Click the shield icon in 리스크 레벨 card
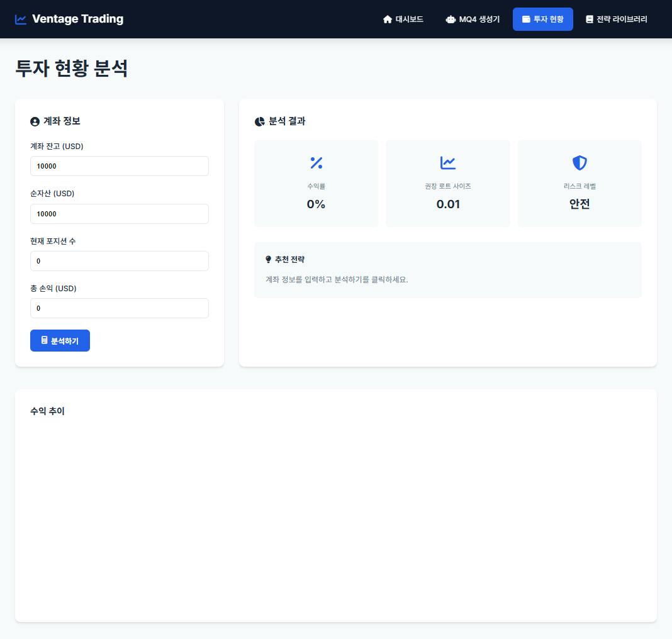Screen dimensions: 672x639 [579, 163]
